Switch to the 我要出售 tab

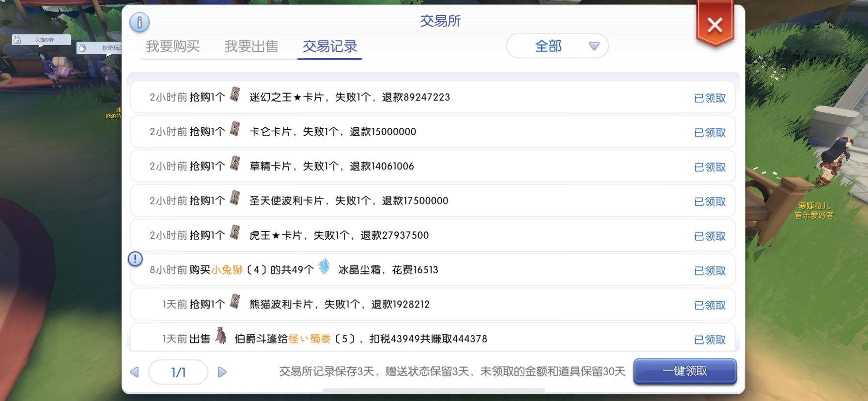tap(251, 46)
